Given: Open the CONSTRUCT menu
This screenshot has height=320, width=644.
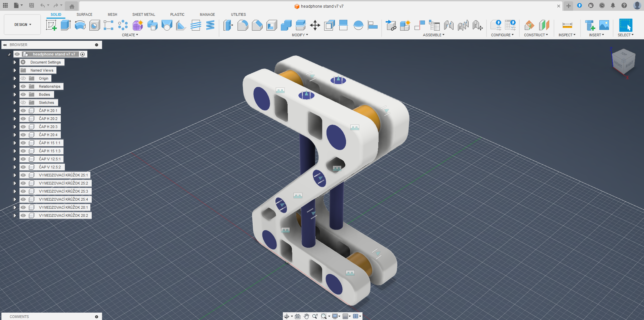Looking at the screenshot, I should 536,35.
